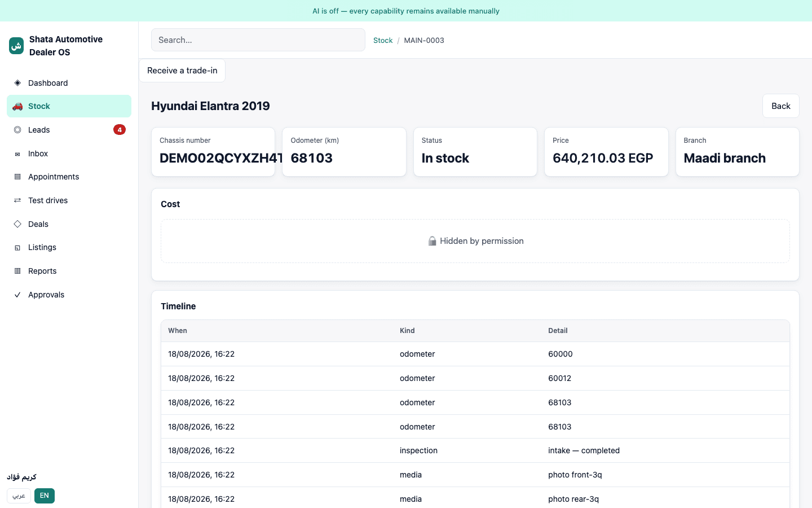812x508 pixels.
Task: Click the intake — completed inspection detail
Action: 584,450
